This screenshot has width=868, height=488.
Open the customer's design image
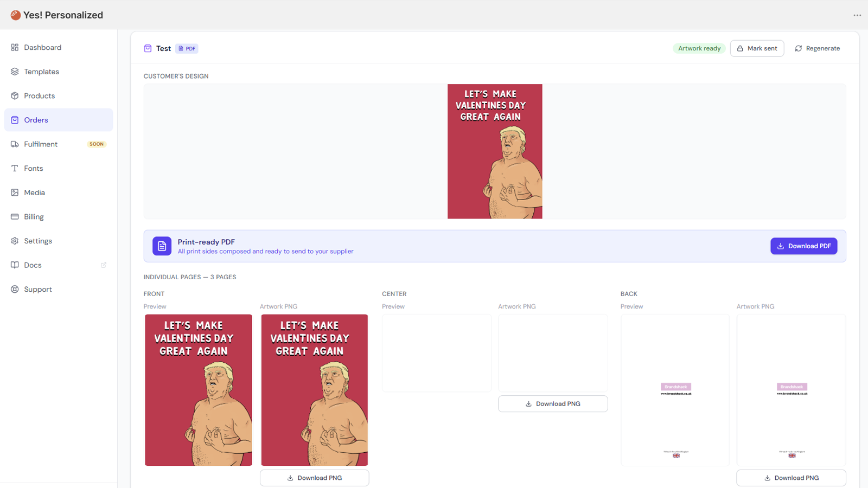pos(495,151)
